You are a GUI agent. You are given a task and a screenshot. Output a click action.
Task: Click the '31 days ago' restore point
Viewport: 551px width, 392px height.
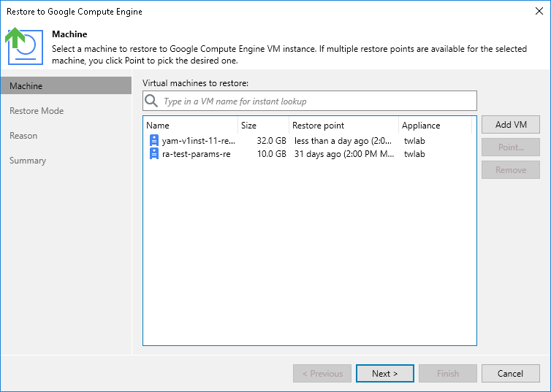point(344,154)
